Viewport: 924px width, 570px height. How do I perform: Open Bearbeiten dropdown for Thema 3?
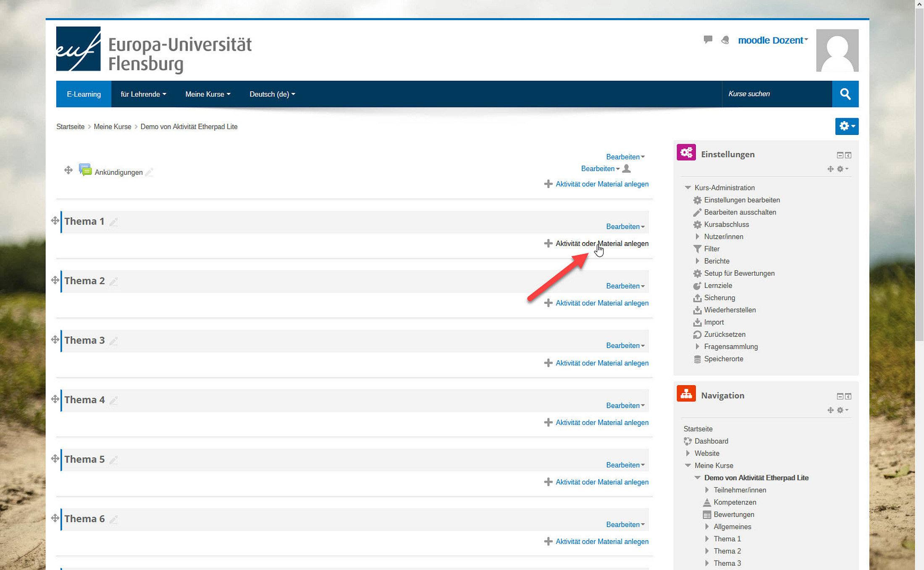[x=625, y=346]
